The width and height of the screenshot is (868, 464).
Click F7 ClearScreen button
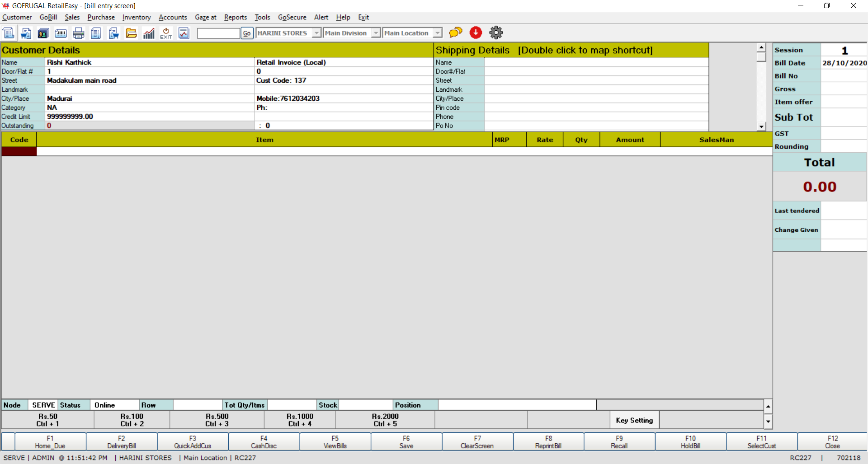pos(477,442)
